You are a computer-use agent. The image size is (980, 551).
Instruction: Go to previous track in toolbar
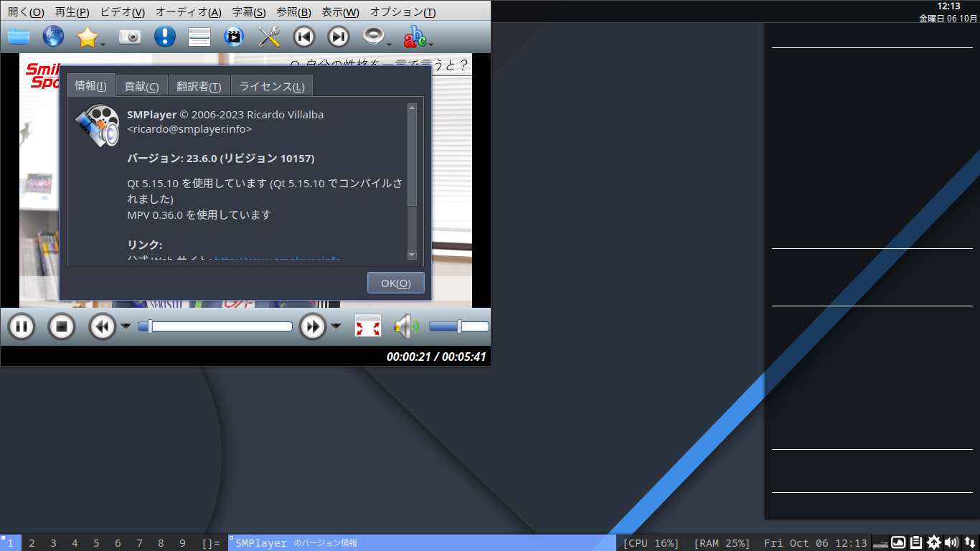304,36
